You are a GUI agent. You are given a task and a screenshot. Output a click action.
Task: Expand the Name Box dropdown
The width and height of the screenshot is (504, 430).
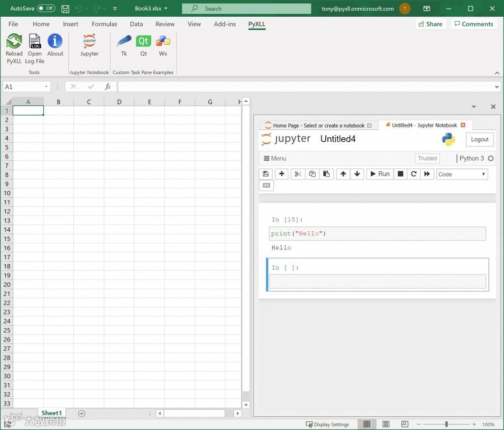click(46, 87)
